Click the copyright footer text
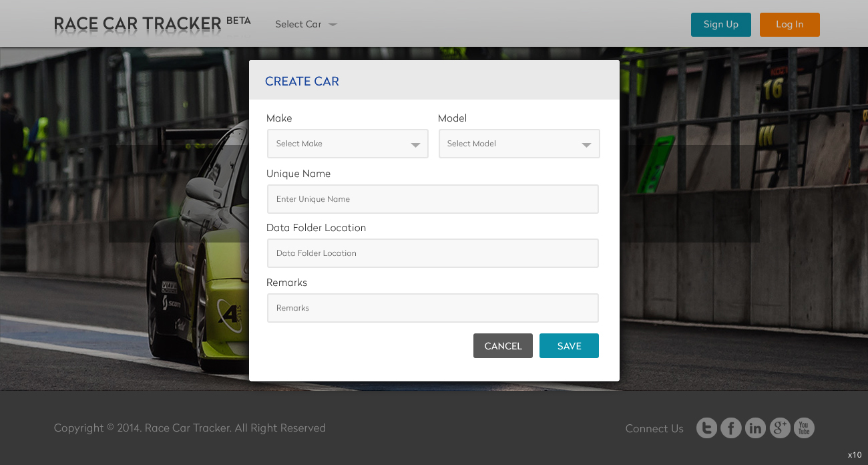Viewport: 868px width, 465px height. pyautogui.click(x=190, y=428)
